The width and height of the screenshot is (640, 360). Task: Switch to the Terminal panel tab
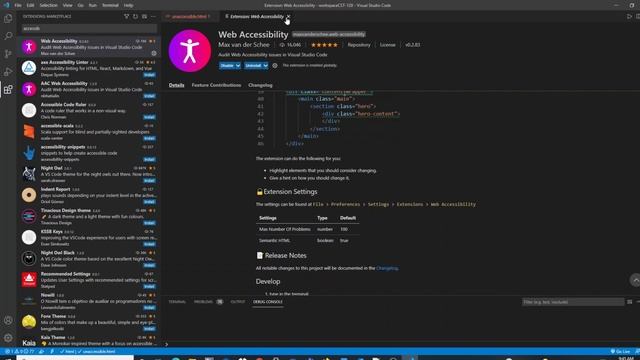(177, 302)
